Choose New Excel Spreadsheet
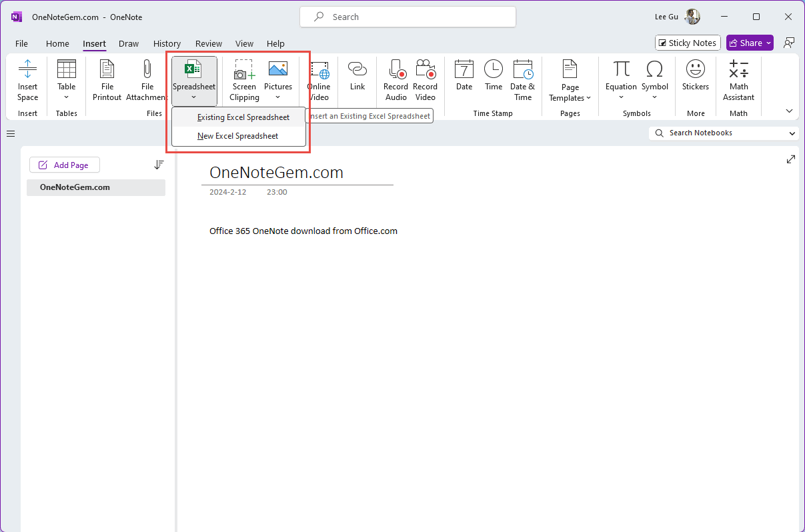 pos(239,136)
